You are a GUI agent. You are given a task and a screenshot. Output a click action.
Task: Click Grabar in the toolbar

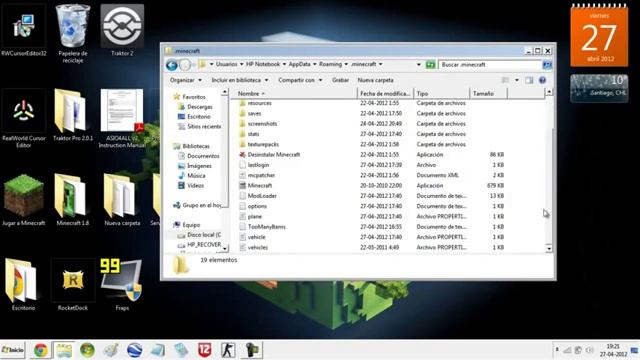click(340, 80)
